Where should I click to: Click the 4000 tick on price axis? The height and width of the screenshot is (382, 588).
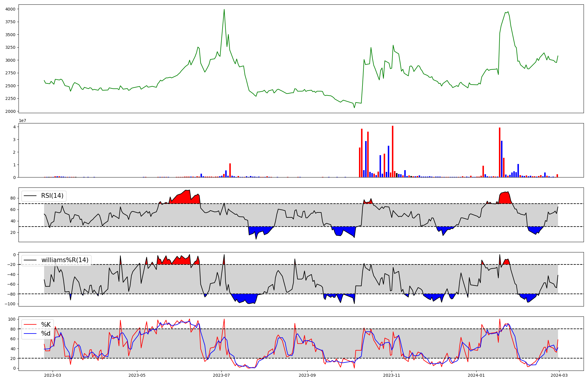point(11,9)
